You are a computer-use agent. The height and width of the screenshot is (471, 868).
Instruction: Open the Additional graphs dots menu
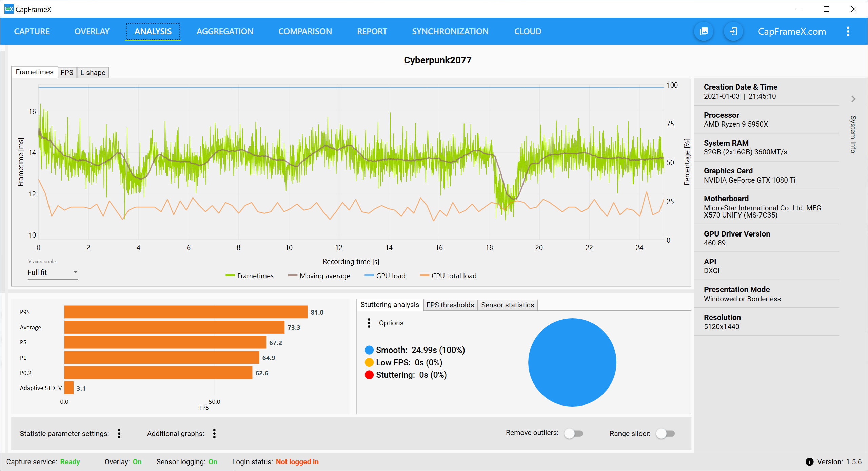(214, 433)
